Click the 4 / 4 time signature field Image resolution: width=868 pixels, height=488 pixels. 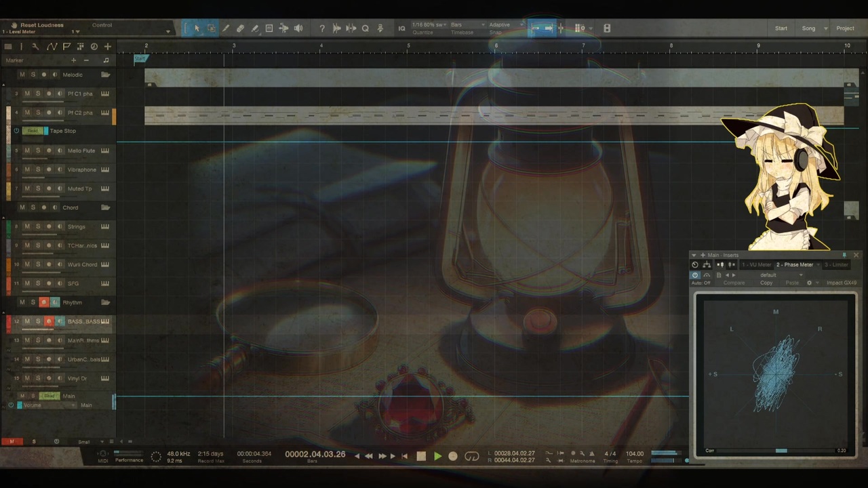tap(610, 453)
